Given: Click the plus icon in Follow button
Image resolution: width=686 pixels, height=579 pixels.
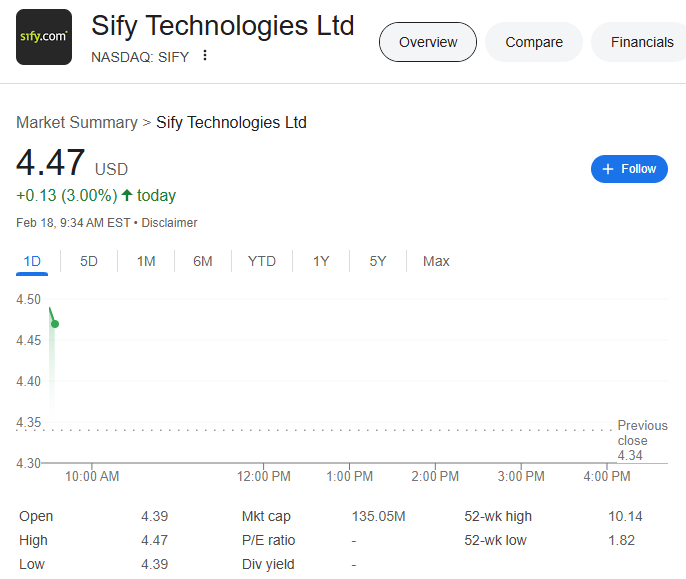Looking at the screenshot, I should (608, 169).
